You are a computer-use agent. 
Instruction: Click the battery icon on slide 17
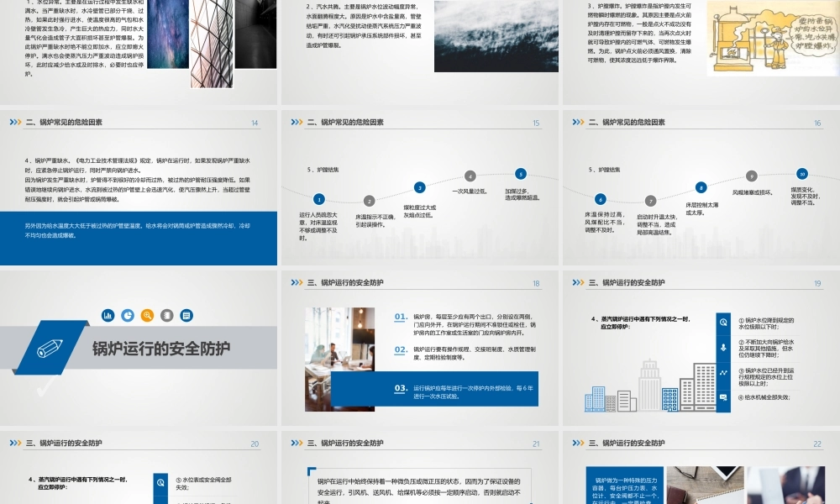pyautogui.click(x=165, y=315)
